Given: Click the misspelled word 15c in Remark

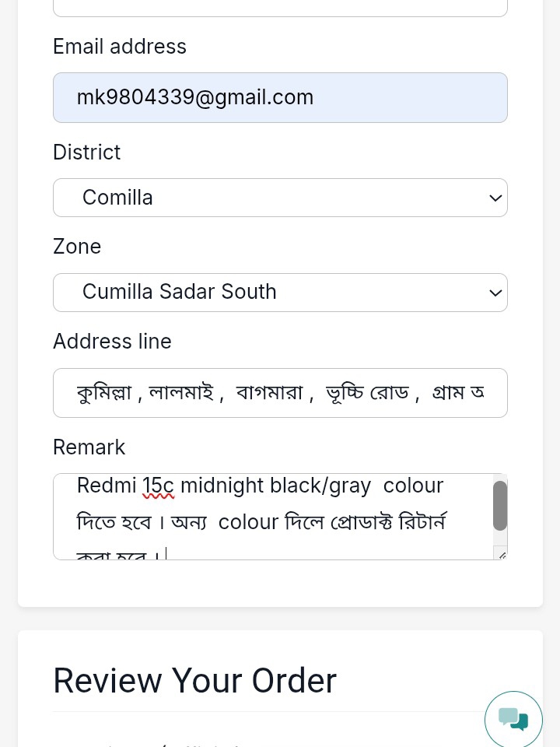Looking at the screenshot, I should [x=158, y=486].
